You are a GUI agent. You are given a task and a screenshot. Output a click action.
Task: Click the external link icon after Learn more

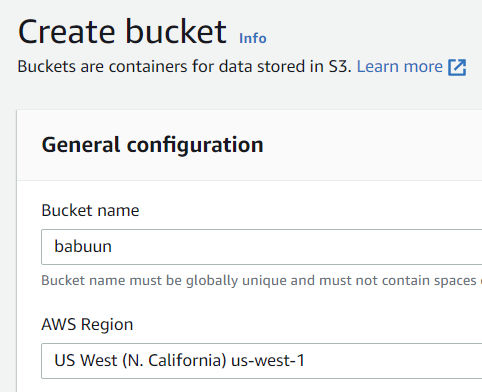coord(457,67)
